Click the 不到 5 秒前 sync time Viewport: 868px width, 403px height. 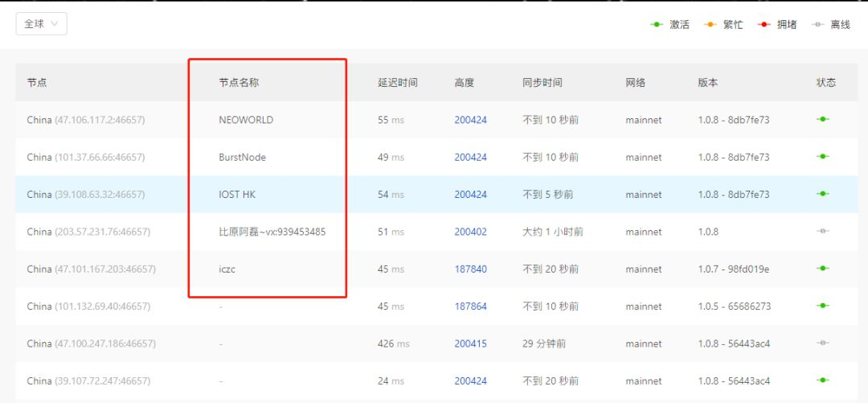tap(548, 195)
